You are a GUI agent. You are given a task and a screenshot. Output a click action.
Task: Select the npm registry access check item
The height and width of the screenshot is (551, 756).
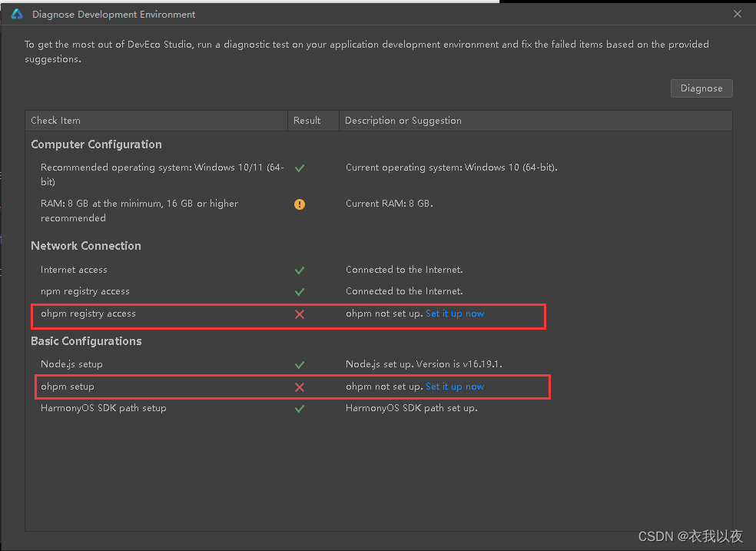tap(85, 291)
